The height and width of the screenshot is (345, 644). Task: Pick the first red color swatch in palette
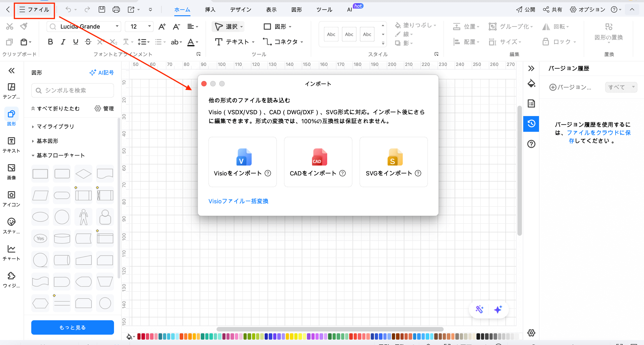click(139, 336)
